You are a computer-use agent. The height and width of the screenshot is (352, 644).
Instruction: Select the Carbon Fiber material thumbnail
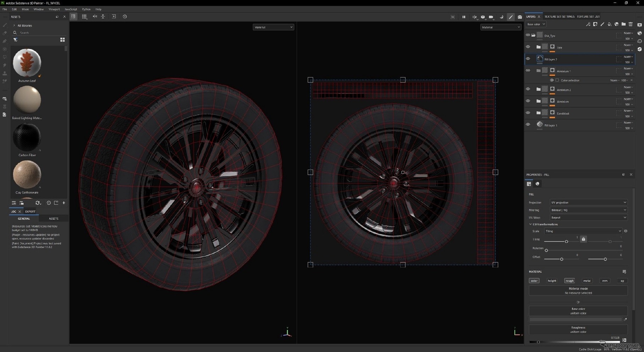click(27, 137)
